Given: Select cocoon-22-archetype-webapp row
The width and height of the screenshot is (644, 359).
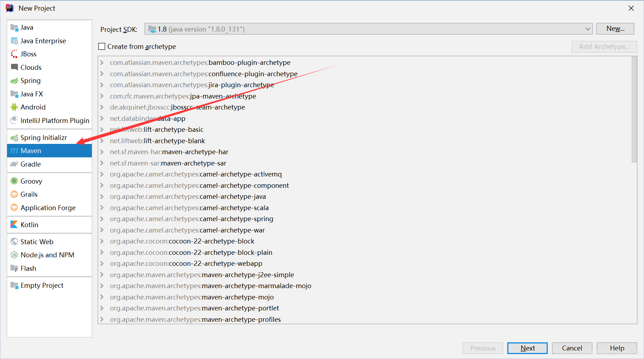Looking at the screenshot, I should coord(365,264).
